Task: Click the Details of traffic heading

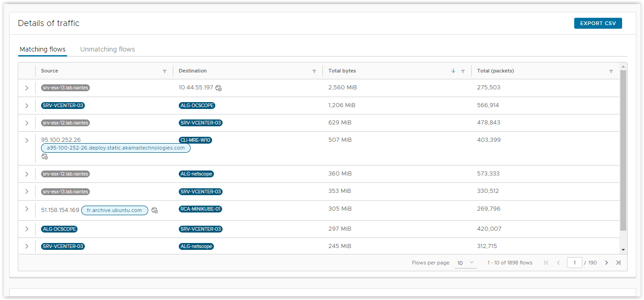Action: [x=49, y=23]
